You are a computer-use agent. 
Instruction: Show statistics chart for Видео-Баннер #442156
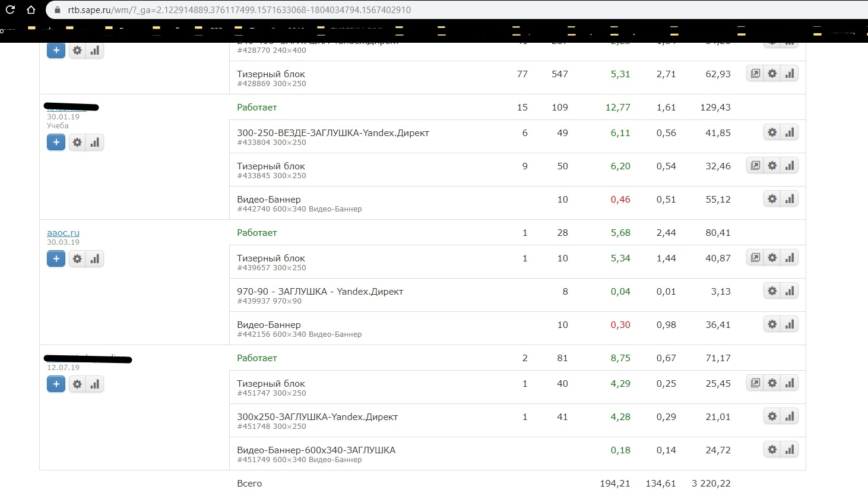pyautogui.click(x=790, y=324)
